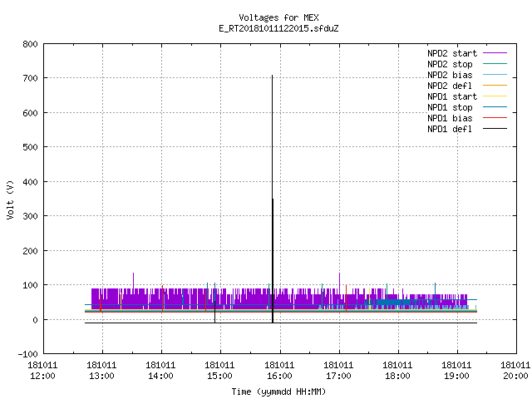Click the 'NPD1 stop' legend label
Screen dimensions: 532x399
(450, 107)
